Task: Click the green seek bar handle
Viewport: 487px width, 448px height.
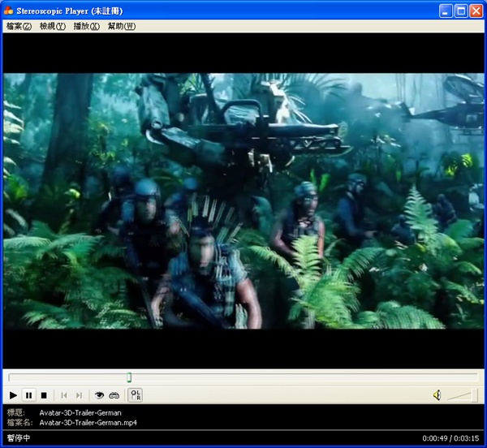Action: (129, 377)
